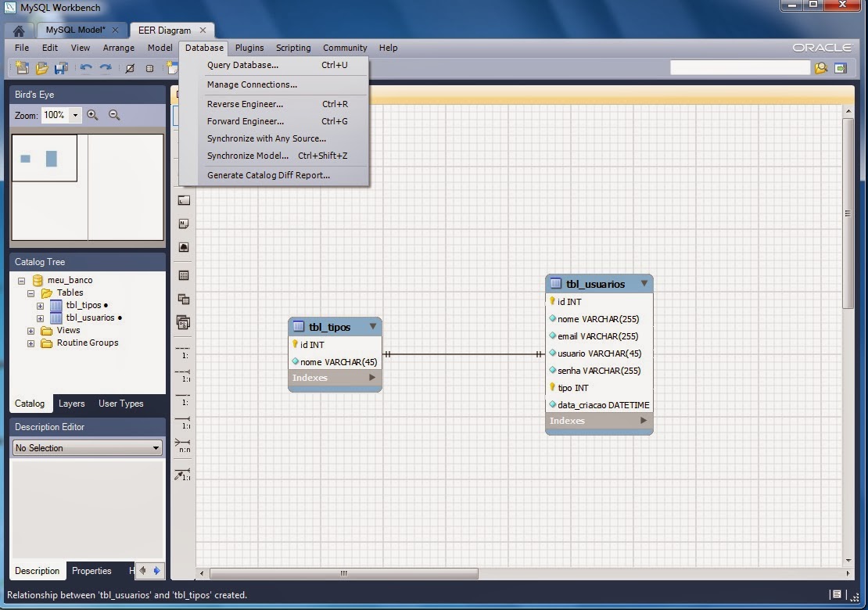Select the Place Text Object tool

point(183,223)
